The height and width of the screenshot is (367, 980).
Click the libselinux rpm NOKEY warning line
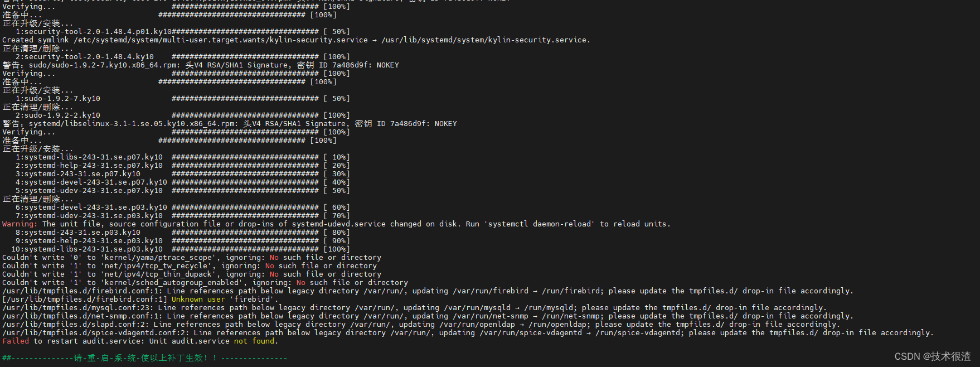coord(230,123)
